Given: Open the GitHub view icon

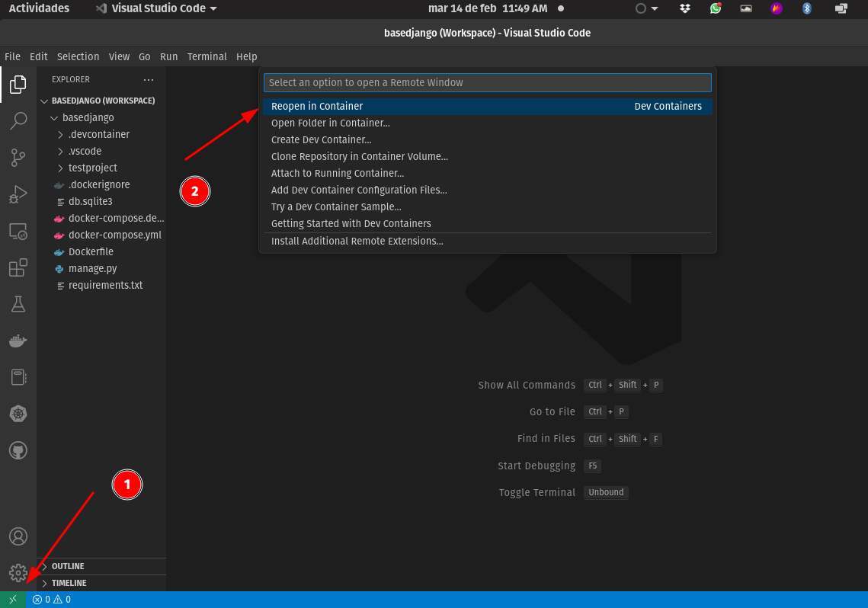Looking at the screenshot, I should [x=18, y=450].
